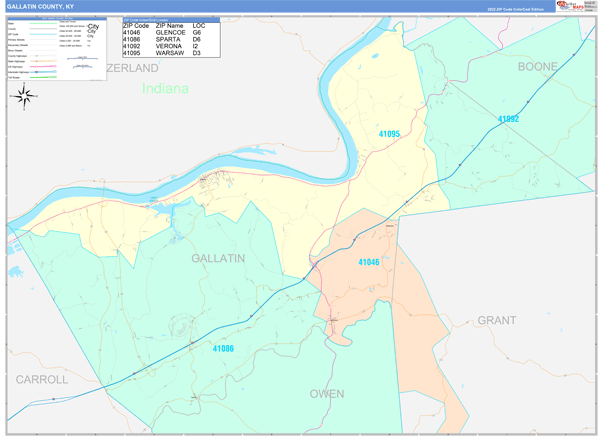The width and height of the screenshot is (600, 436).
Task: Select the VERONA row in ZIP index
Action: (x=170, y=46)
